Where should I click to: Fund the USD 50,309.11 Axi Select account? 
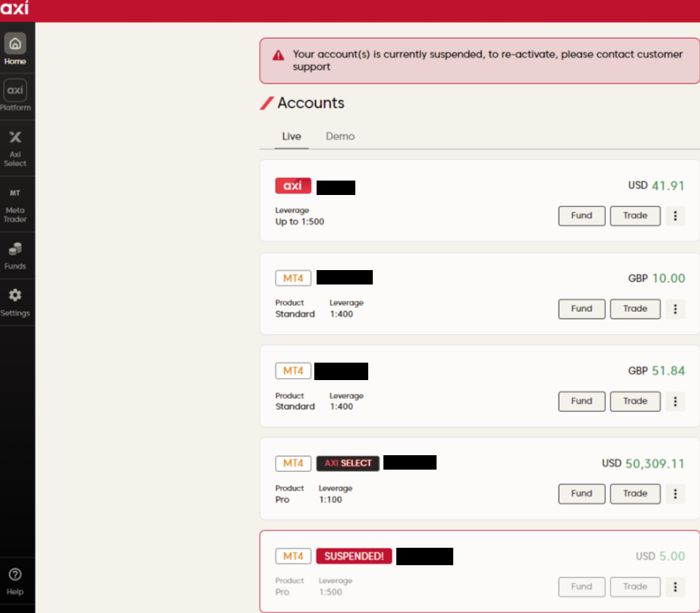(582, 493)
